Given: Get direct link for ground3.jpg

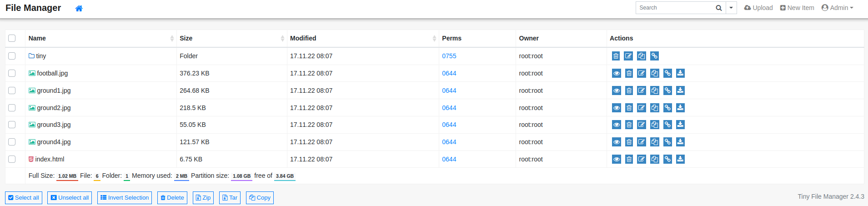Looking at the screenshot, I should pos(667,125).
